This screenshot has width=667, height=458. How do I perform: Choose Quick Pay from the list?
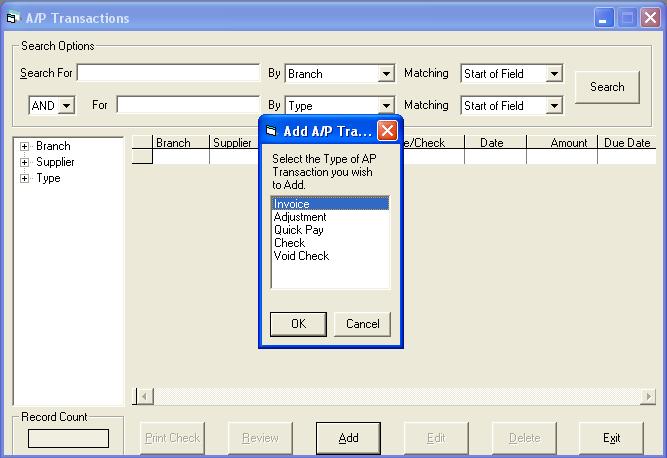click(299, 230)
